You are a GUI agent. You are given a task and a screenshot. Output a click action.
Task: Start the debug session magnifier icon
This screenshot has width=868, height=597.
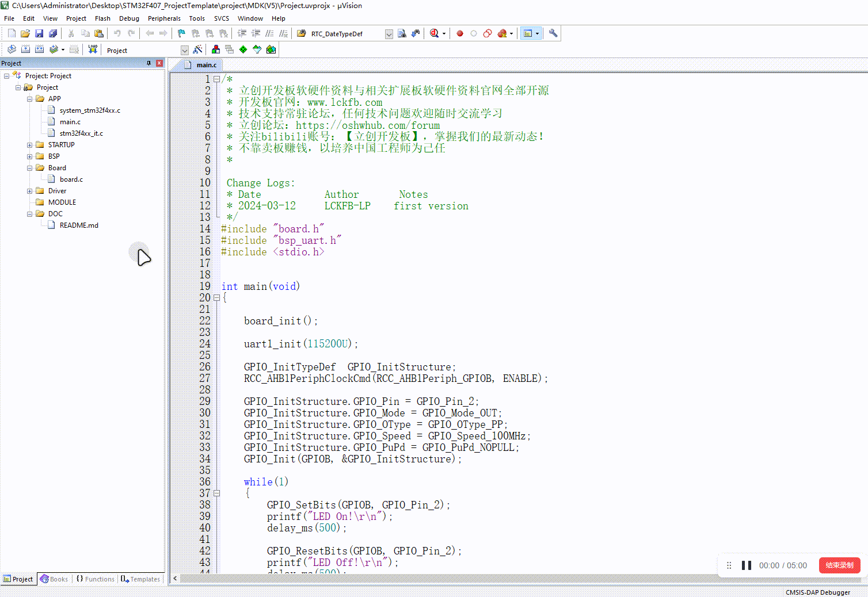tap(435, 33)
